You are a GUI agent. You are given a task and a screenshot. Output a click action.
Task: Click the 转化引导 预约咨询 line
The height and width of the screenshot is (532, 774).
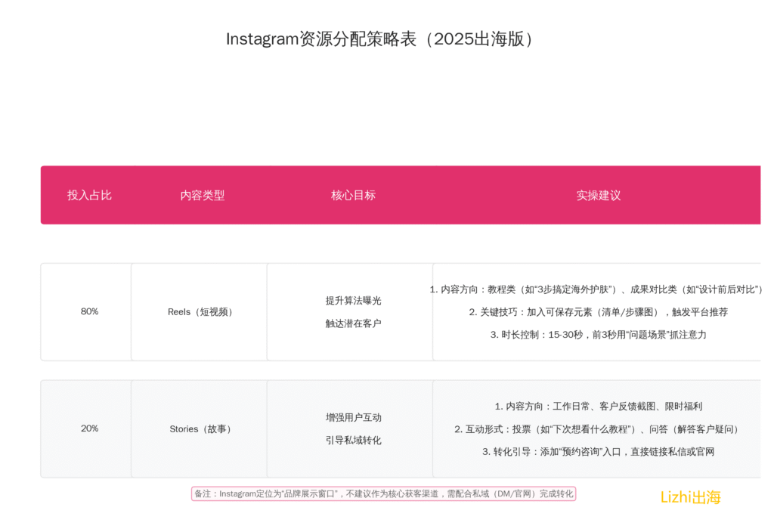(598, 452)
